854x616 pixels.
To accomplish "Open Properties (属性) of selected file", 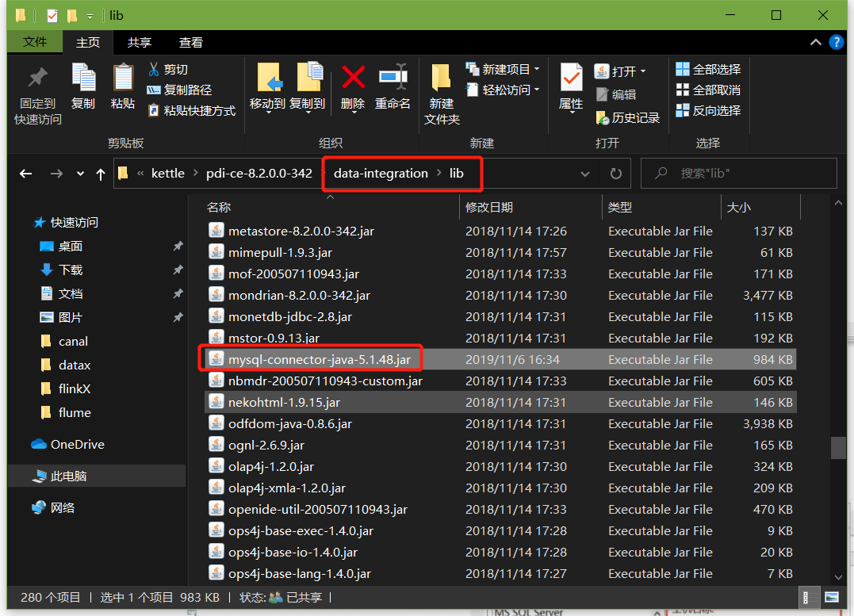I will (571, 87).
